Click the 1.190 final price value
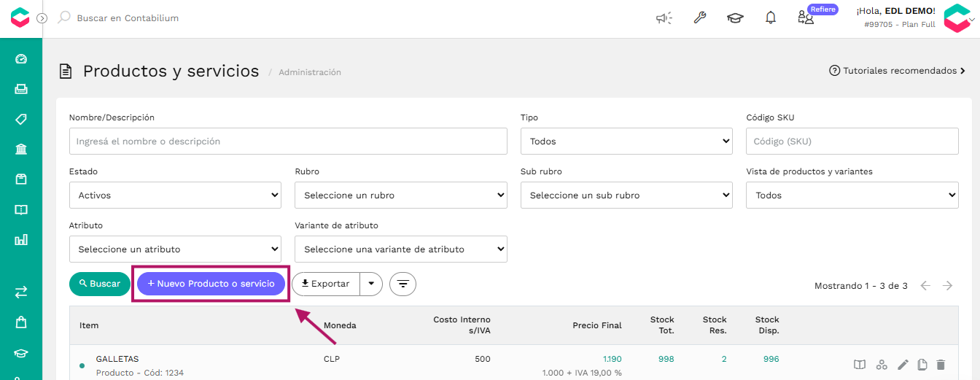Viewport: 980px width, 380px height. 612,359
